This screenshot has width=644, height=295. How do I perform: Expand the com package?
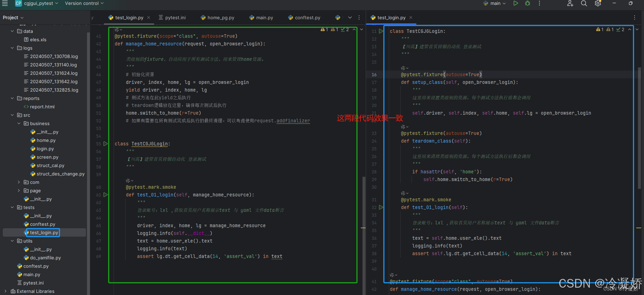click(19, 182)
